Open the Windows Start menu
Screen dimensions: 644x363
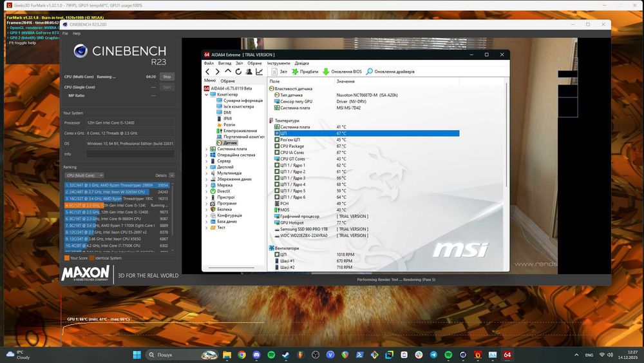137,355
